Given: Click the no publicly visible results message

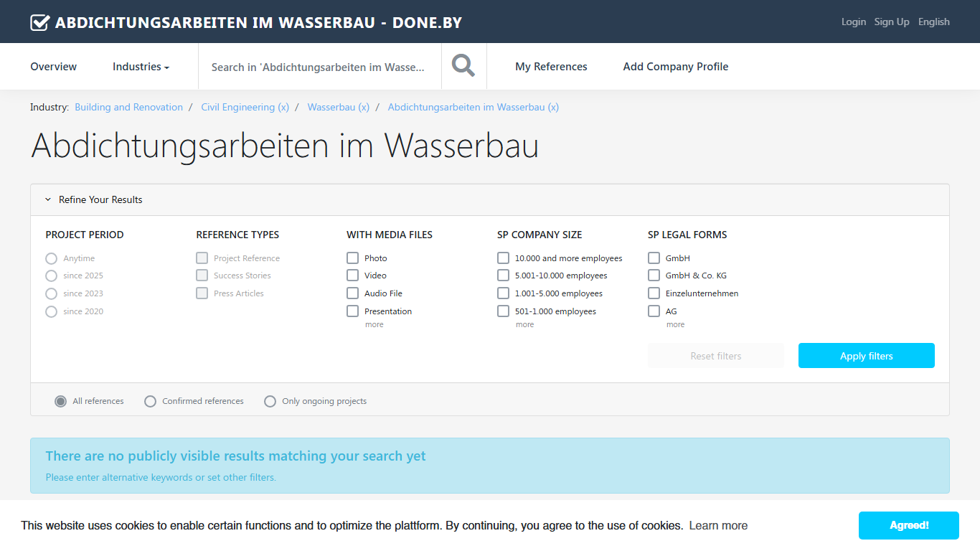Looking at the screenshot, I should coord(235,456).
